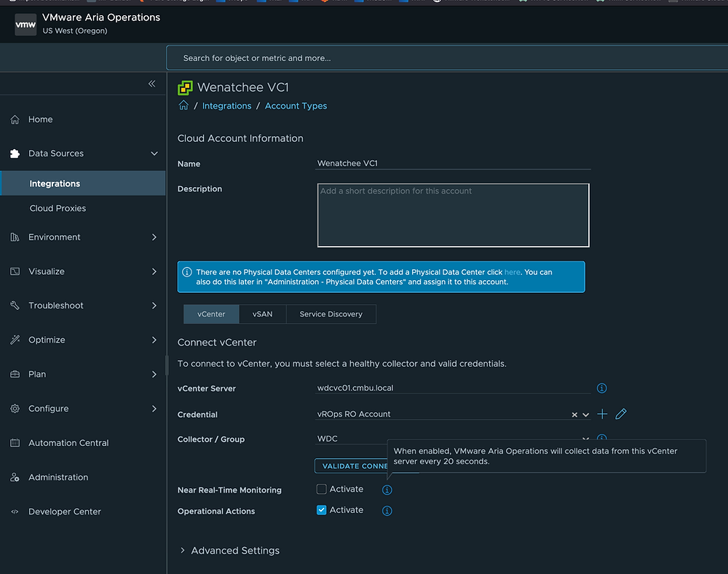Expand the Plan menu chevron
728x574 pixels.
154,374
